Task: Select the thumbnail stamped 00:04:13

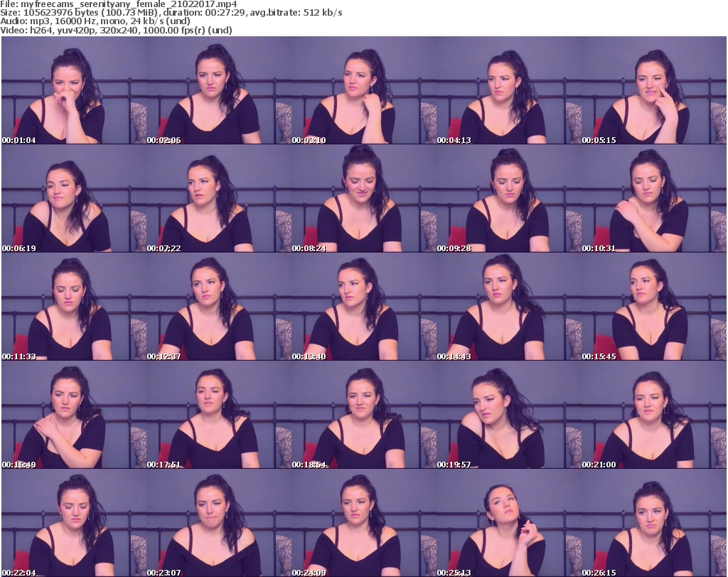Action: click(x=509, y=90)
